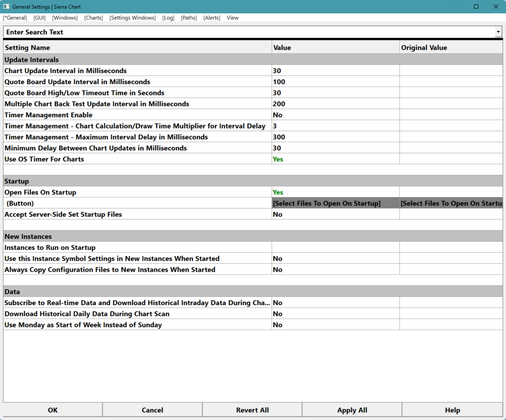Image resolution: width=506 pixels, height=420 pixels.
Task: Select the Update Intervals section header
Action: coord(253,60)
